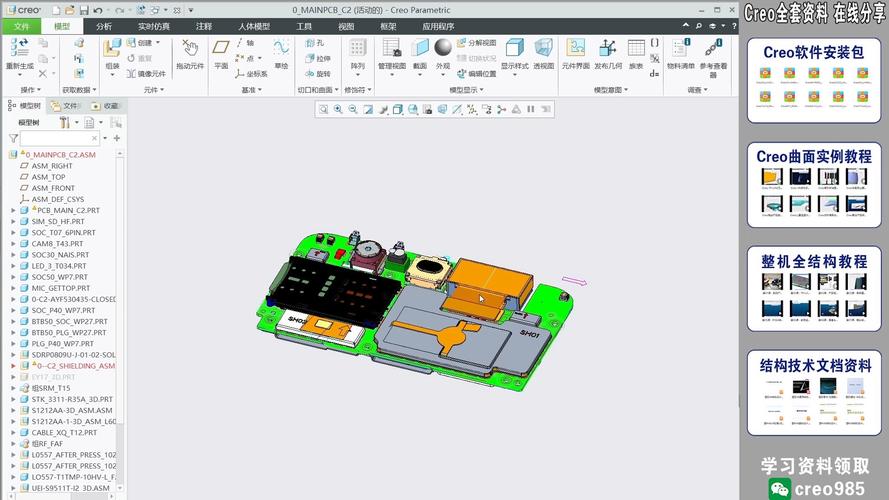The height and width of the screenshot is (500, 889).
Task: Click the Exploded View (分解视图) button
Action: tap(476, 43)
